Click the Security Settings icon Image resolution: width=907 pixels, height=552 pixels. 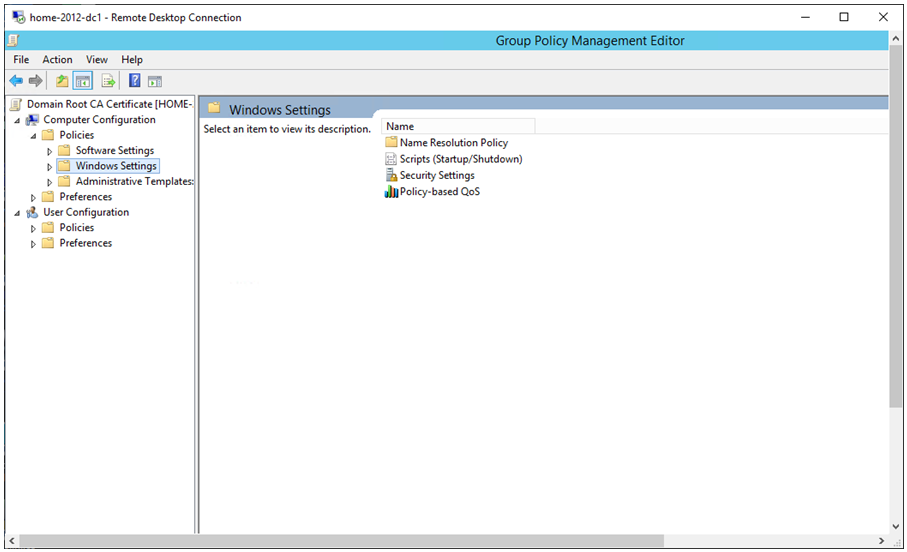coord(392,175)
